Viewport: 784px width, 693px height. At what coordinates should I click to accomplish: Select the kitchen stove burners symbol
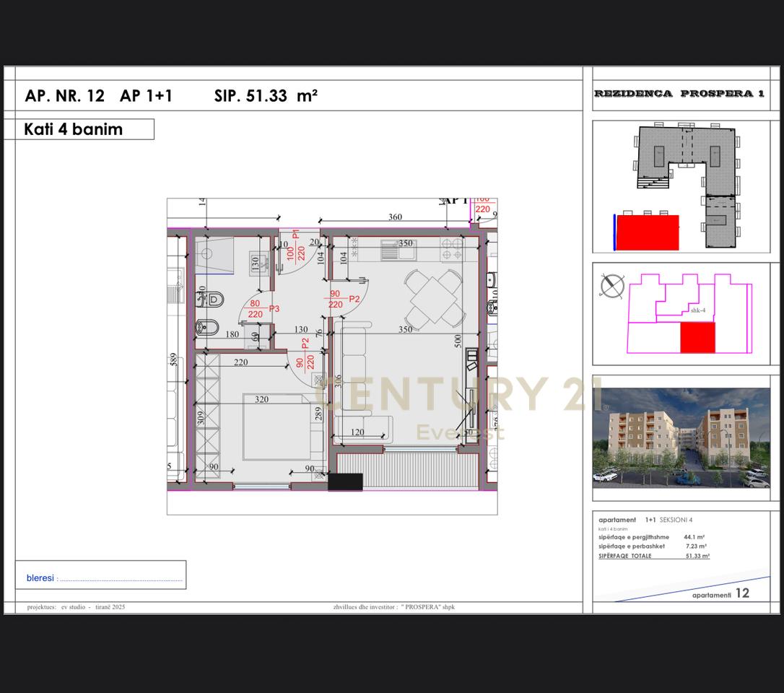(x=451, y=249)
